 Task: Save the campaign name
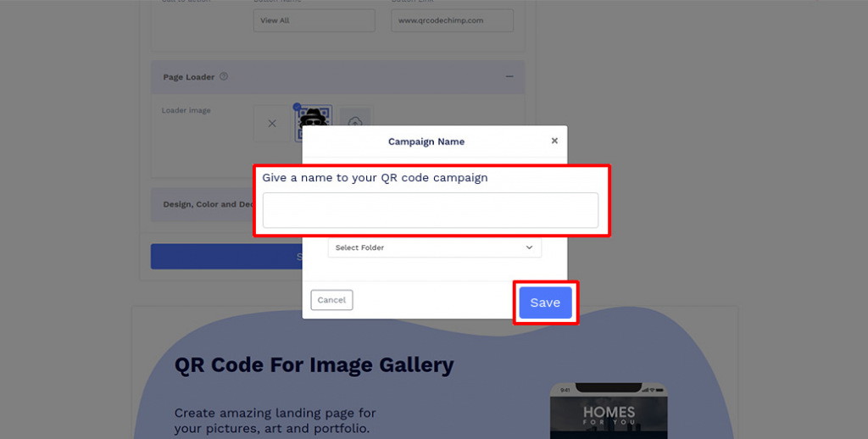click(x=545, y=303)
